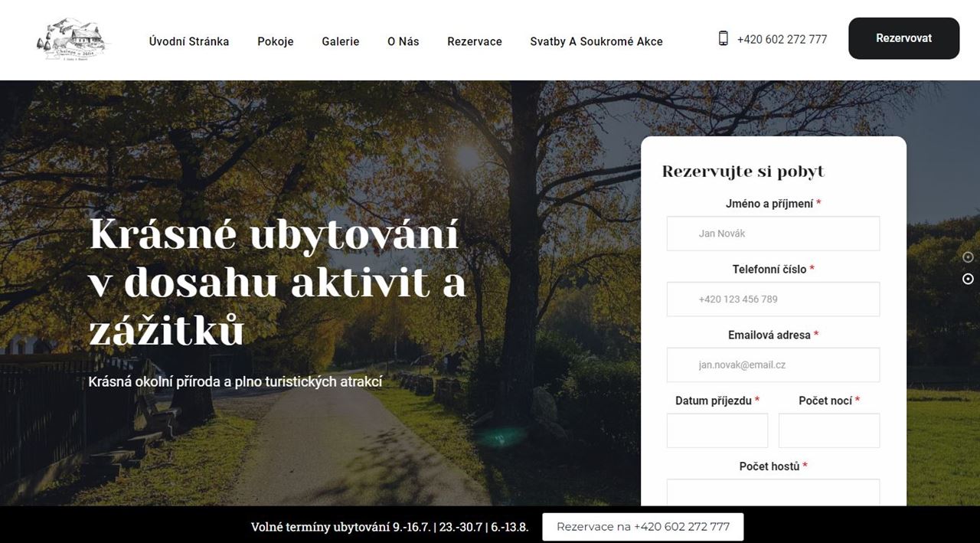The height and width of the screenshot is (543, 980).
Task: Open the O Nás menu item
Action: click(x=403, y=41)
